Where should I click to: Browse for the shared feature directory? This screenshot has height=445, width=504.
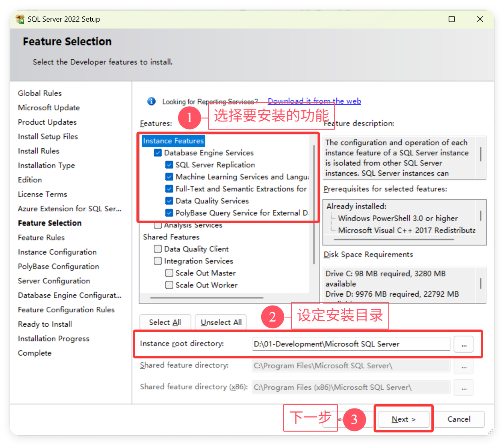464,366
